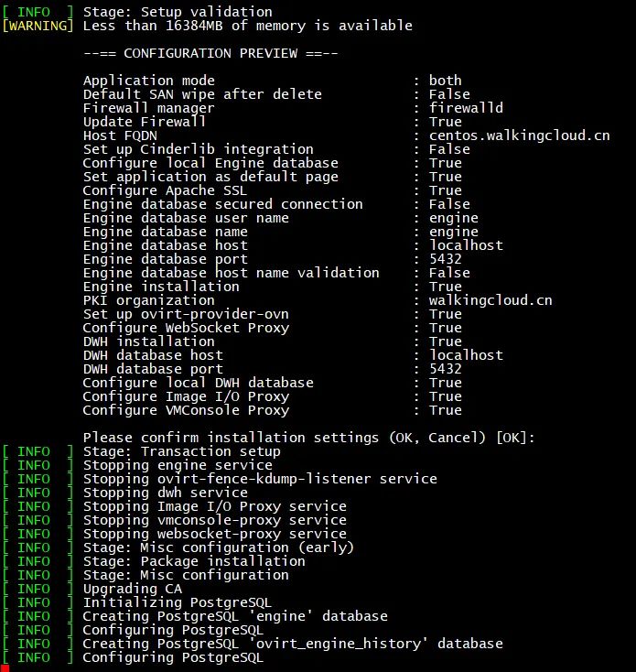Click the 'Stage: Package installation' line
The width and height of the screenshot is (636, 672).
pos(194,561)
